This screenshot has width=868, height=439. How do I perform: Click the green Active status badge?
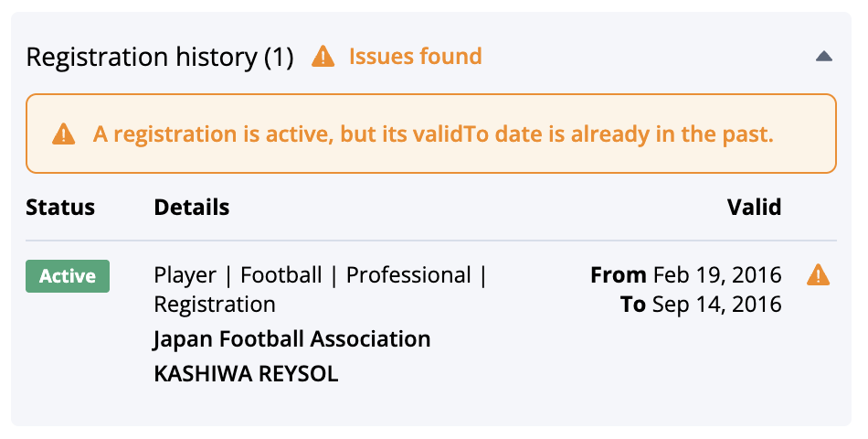coord(68,276)
